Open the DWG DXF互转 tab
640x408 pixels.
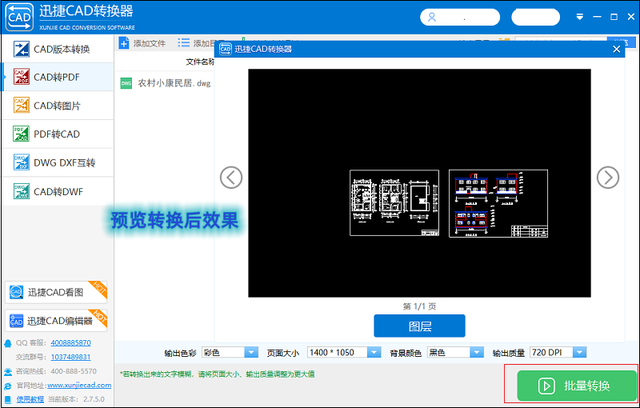pos(58,162)
